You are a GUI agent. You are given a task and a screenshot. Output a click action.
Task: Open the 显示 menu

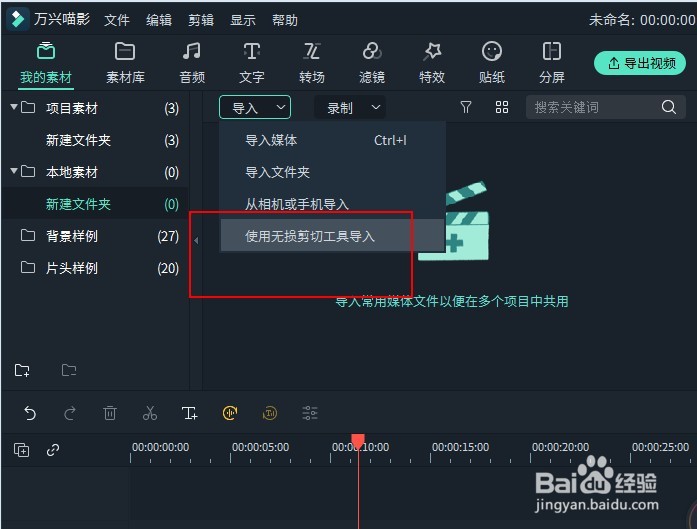point(243,20)
